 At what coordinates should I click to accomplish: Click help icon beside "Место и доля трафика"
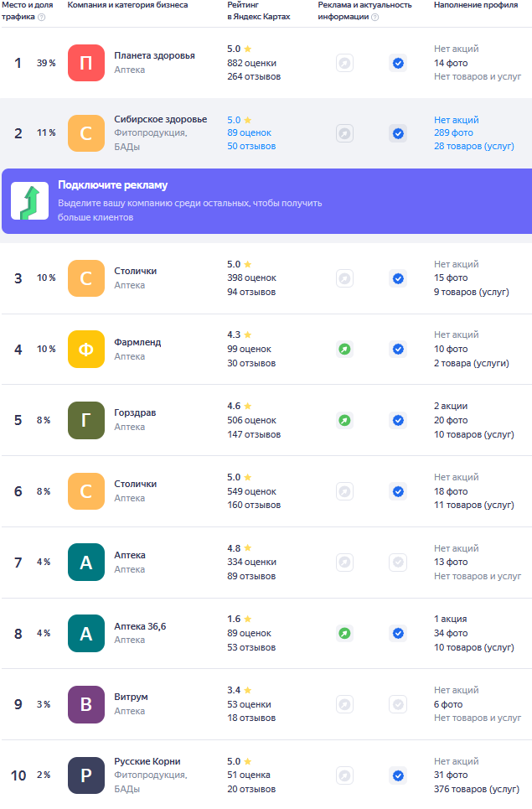(42, 17)
